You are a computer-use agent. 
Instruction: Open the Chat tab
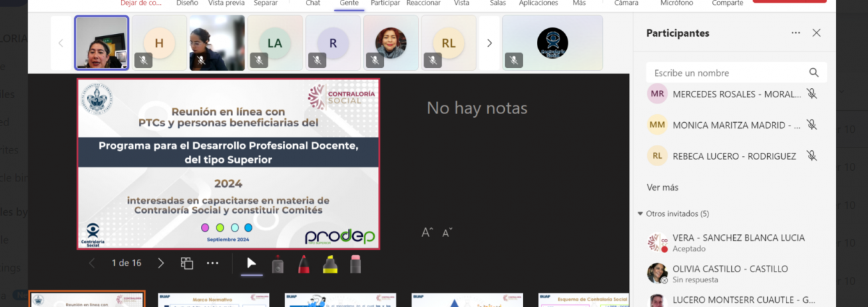[312, 3]
